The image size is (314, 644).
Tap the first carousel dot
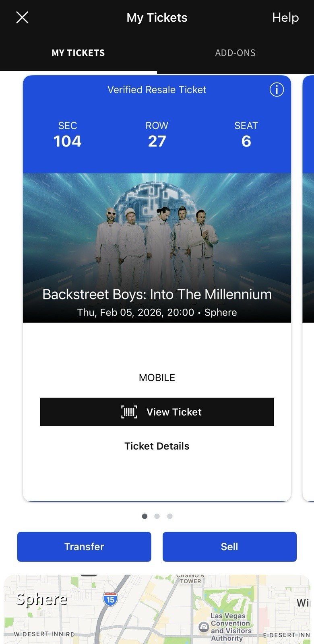click(145, 516)
